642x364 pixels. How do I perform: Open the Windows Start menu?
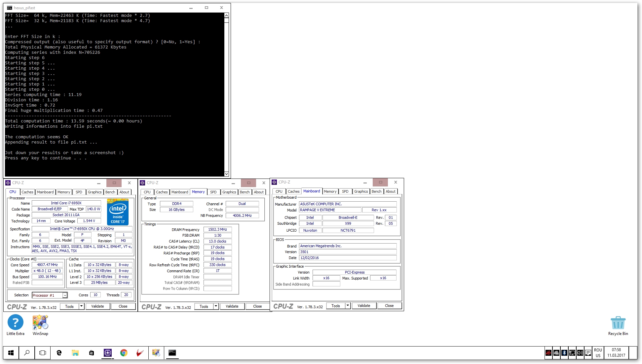[x=11, y=353]
